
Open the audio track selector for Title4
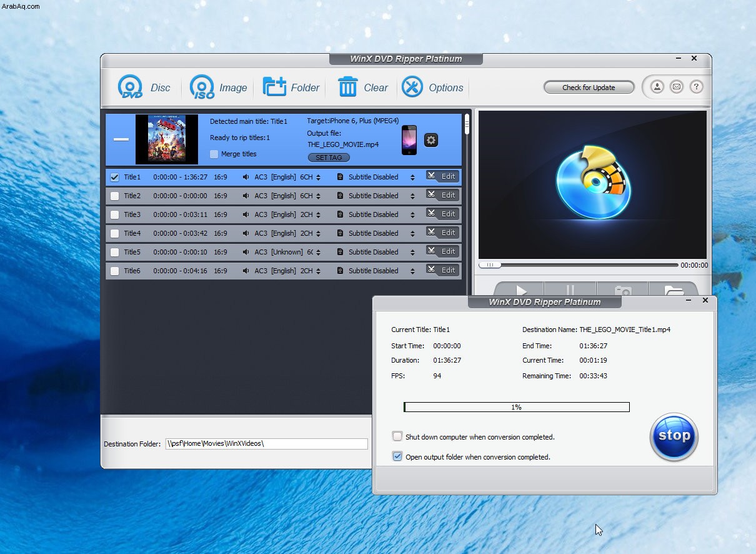tap(319, 234)
